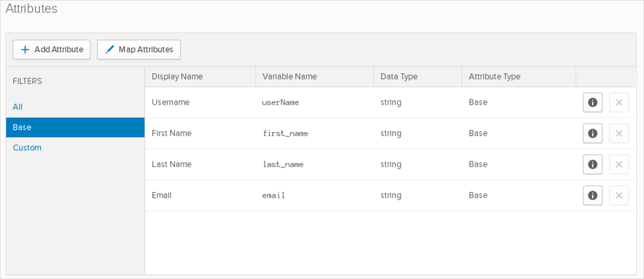Select the All filter

pyautogui.click(x=18, y=107)
